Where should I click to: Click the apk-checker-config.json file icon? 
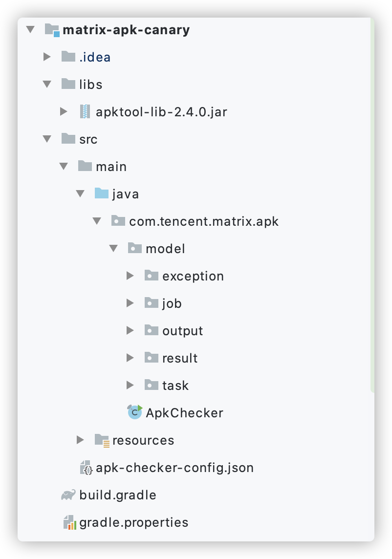[86, 468]
